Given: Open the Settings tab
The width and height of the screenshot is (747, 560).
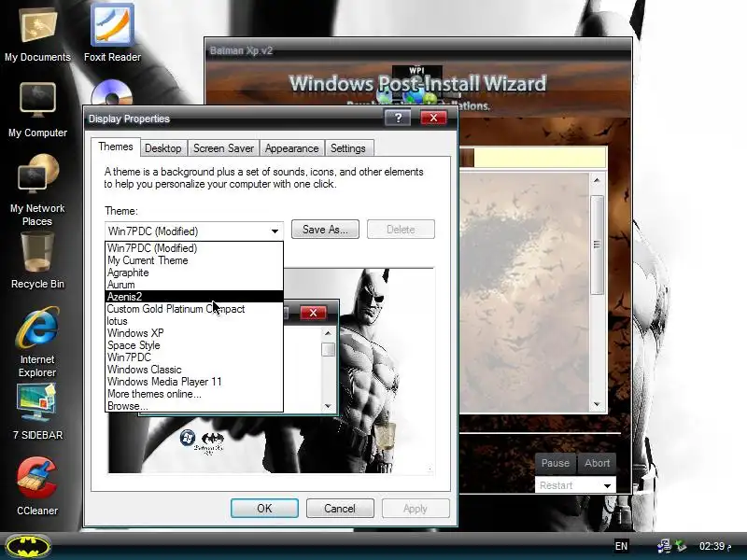Looking at the screenshot, I should coord(348,148).
